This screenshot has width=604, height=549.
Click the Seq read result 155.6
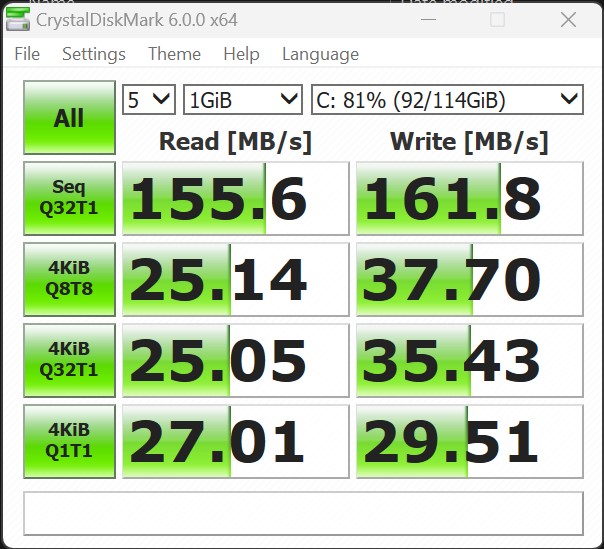[236, 198]
